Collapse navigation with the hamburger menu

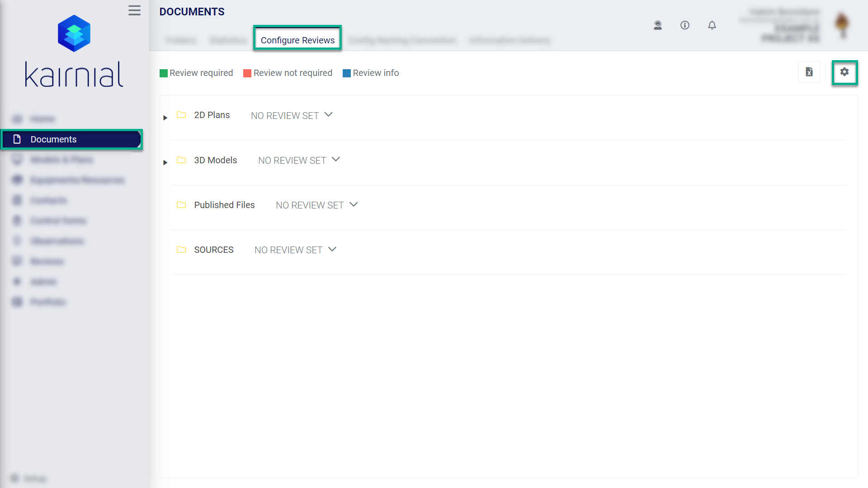tap(134, 10)
